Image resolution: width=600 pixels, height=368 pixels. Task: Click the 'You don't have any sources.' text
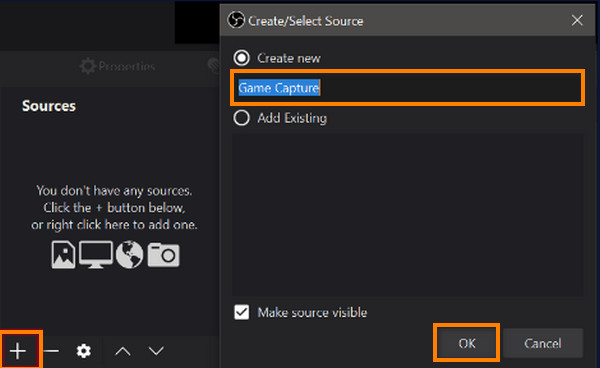(114, 191)
